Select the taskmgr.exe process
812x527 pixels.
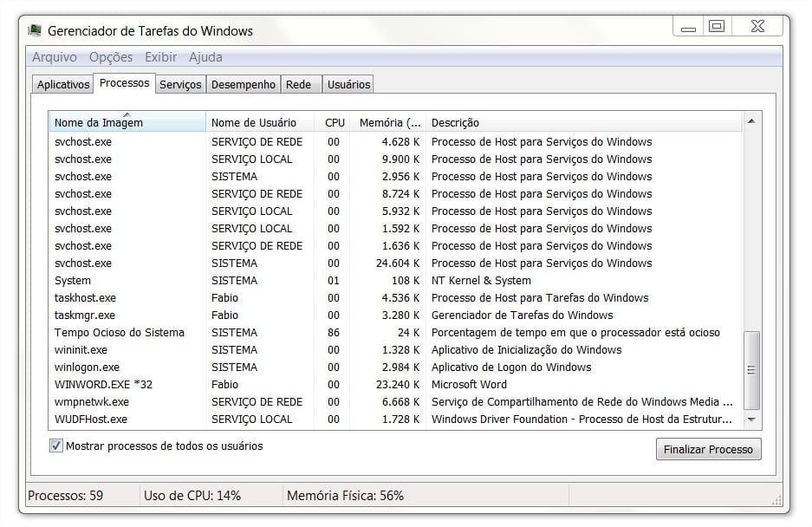click(x=396, y=315)
